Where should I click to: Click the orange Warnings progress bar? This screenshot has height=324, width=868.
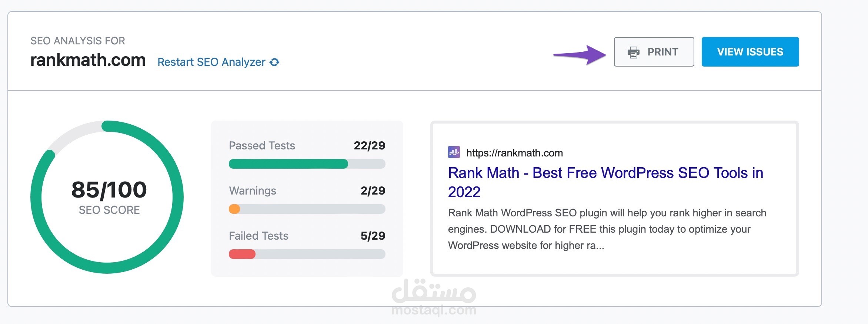point(234,209)
